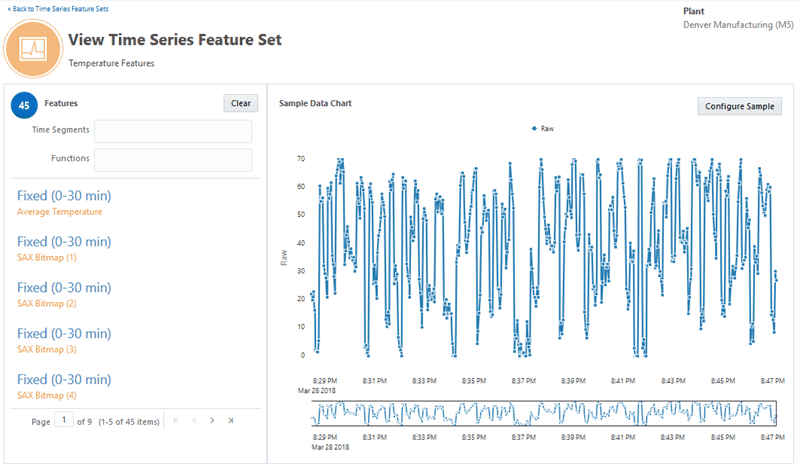Click the 8:37 PM tick on main chart axis
800x476 pixels.
tap(523, 381)
